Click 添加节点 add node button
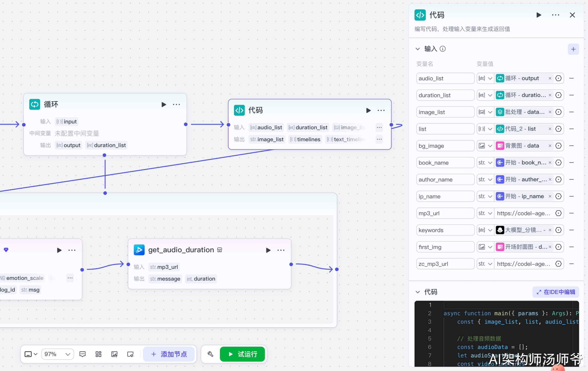 coord(169,354)
